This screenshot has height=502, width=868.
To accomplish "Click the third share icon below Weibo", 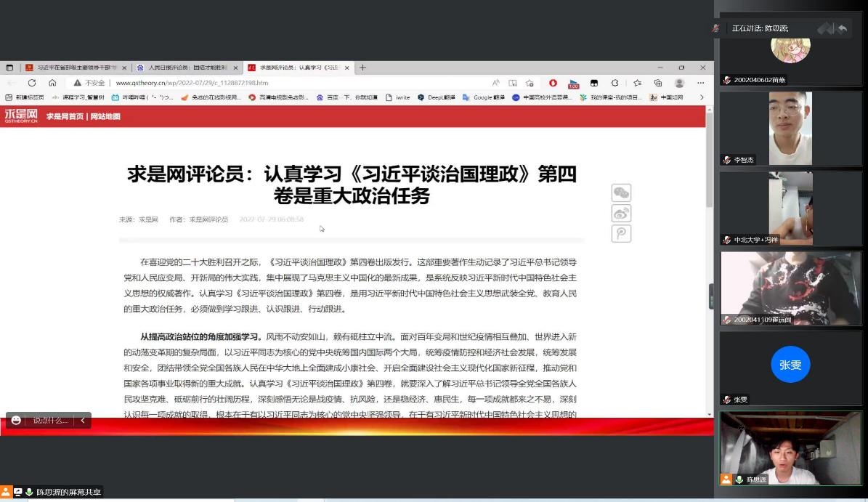I will tap(621, 233).
